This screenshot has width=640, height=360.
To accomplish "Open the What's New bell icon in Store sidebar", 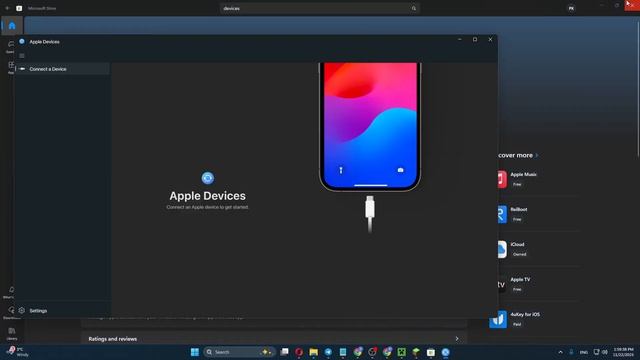I will click(x=11, y=291).
